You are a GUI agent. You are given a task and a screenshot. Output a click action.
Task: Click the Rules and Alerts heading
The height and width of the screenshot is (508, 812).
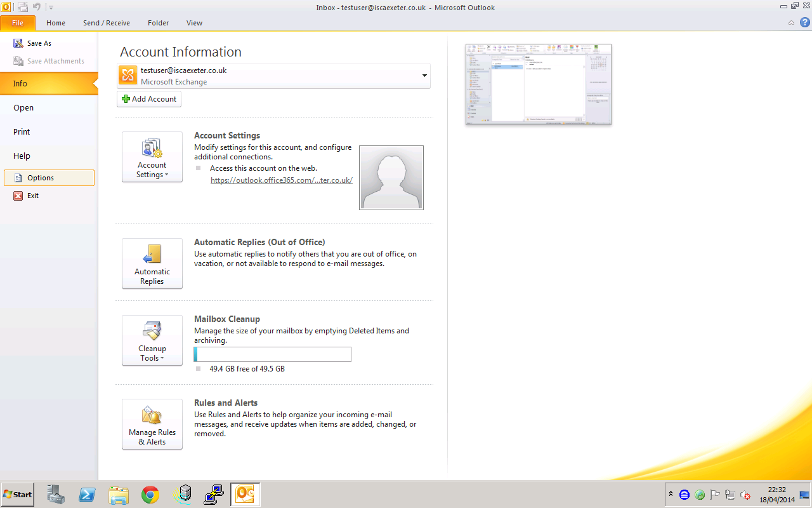(226, 403)
